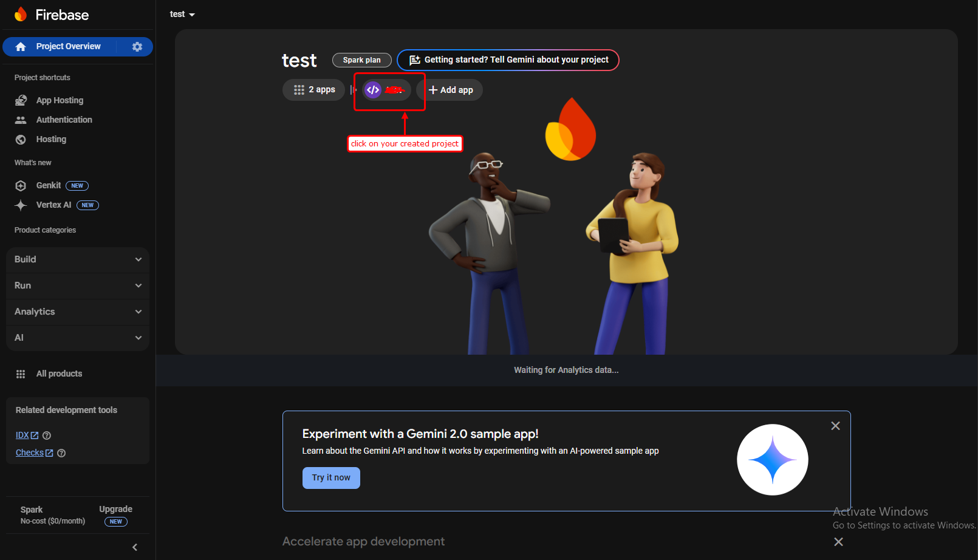
Task: Expand the Build category
Action: pyautogui.click(x=77, y=259)
